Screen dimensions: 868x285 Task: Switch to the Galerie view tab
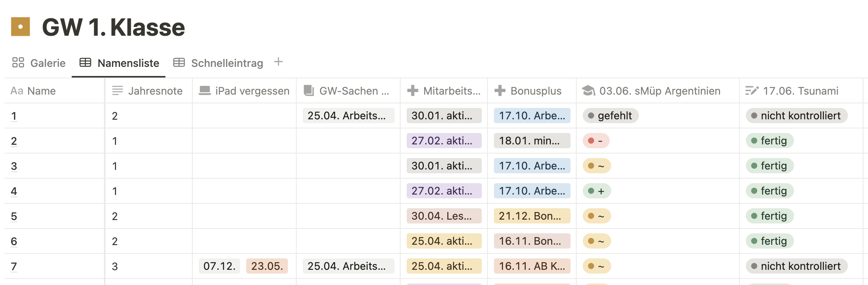point(39,63)
